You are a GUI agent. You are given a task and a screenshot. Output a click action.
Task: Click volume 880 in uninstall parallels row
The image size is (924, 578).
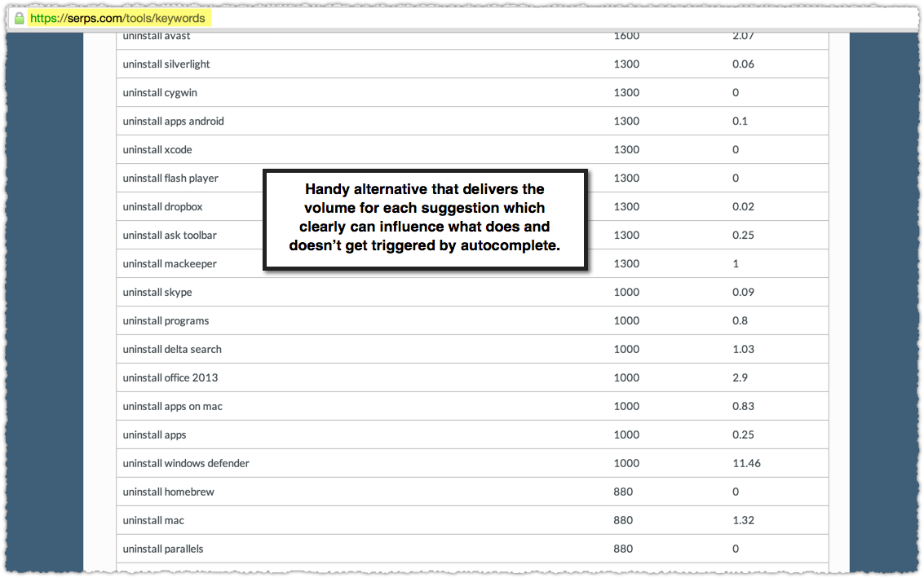[623, 549]
